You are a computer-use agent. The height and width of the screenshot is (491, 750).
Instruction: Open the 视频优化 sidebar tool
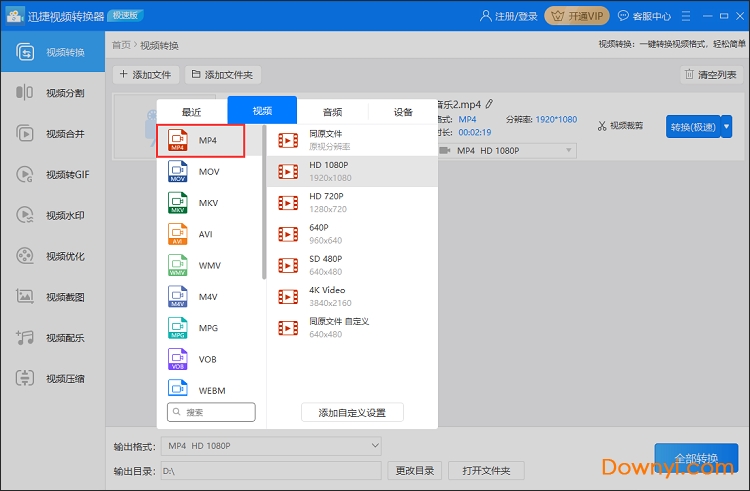53,256
